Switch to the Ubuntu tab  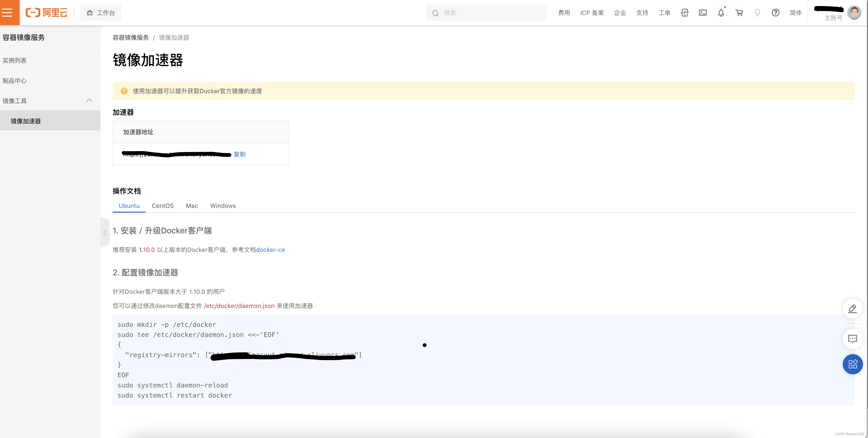(x=129, y=206)
